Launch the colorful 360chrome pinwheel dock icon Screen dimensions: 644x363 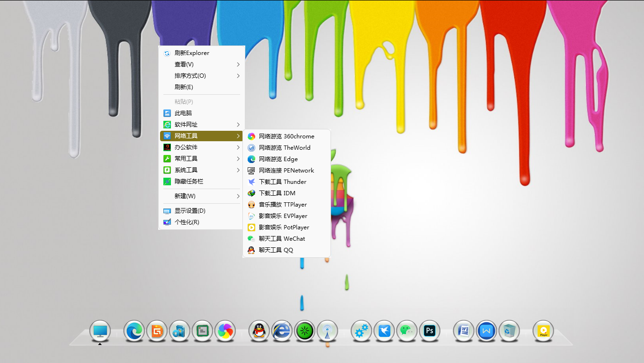pos(225,331)
